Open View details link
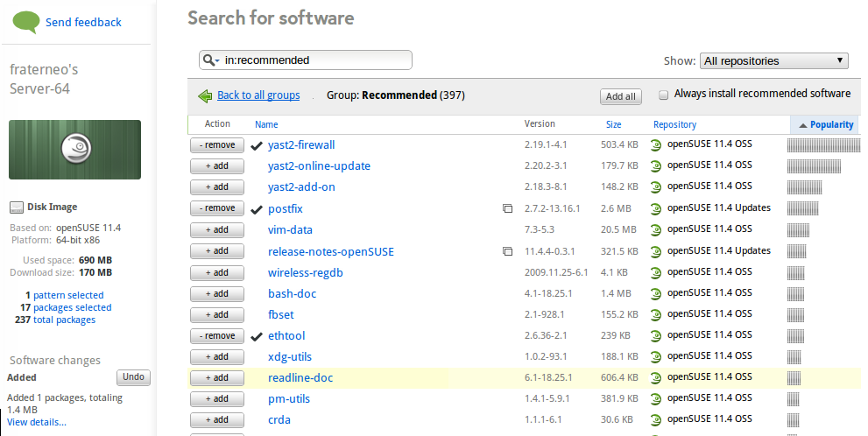 coord(37,422)
